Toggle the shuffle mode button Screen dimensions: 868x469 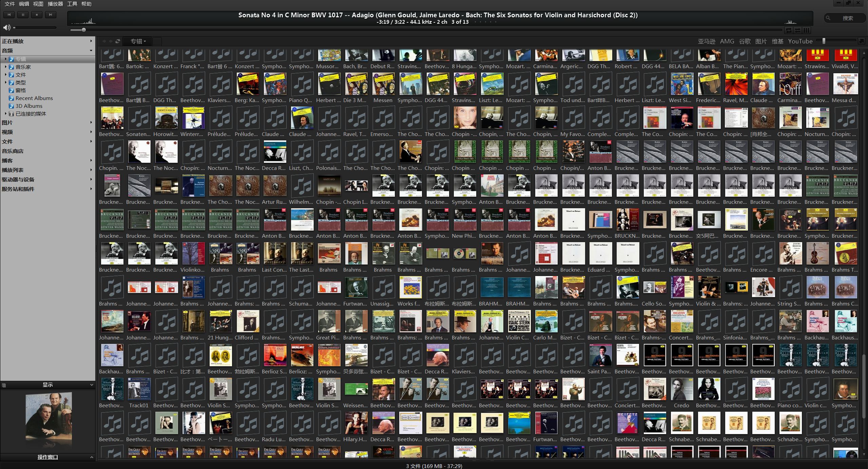[797, 30]
